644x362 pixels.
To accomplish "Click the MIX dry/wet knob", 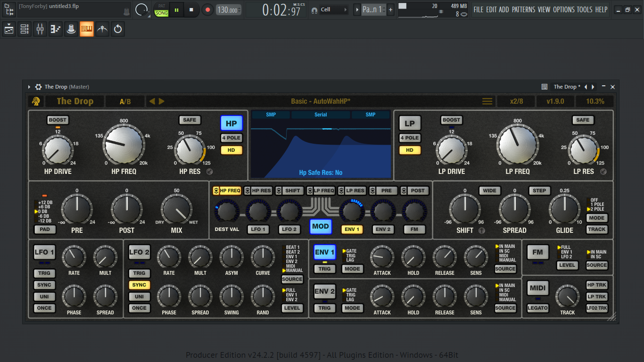I will [176, 210].
